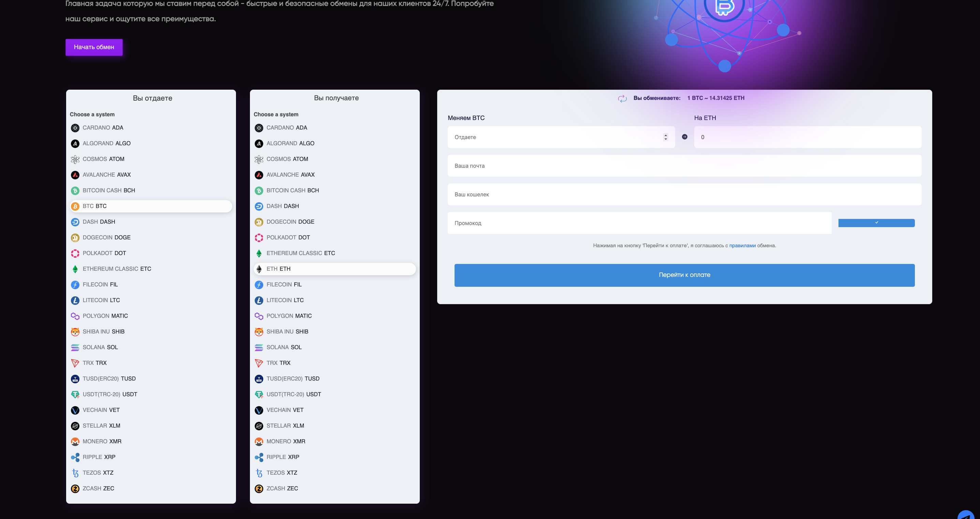Click the Cardano icon in give column
This screenshot has width=980, height=519.
(75, 128)
